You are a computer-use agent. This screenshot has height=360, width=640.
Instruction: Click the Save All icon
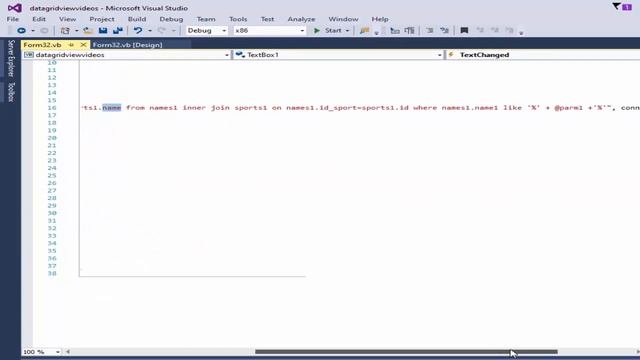click(118, 31)
